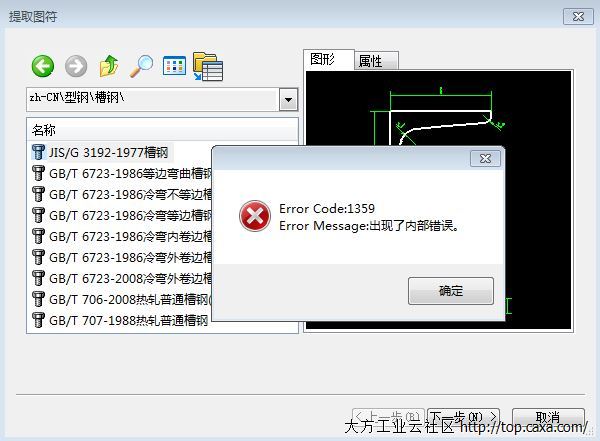The width and height of the screenshot is (600, 441).
Task: Select GB/T 706-2008 hot-rolled channel steel
Action: click(x=121, y=299)
